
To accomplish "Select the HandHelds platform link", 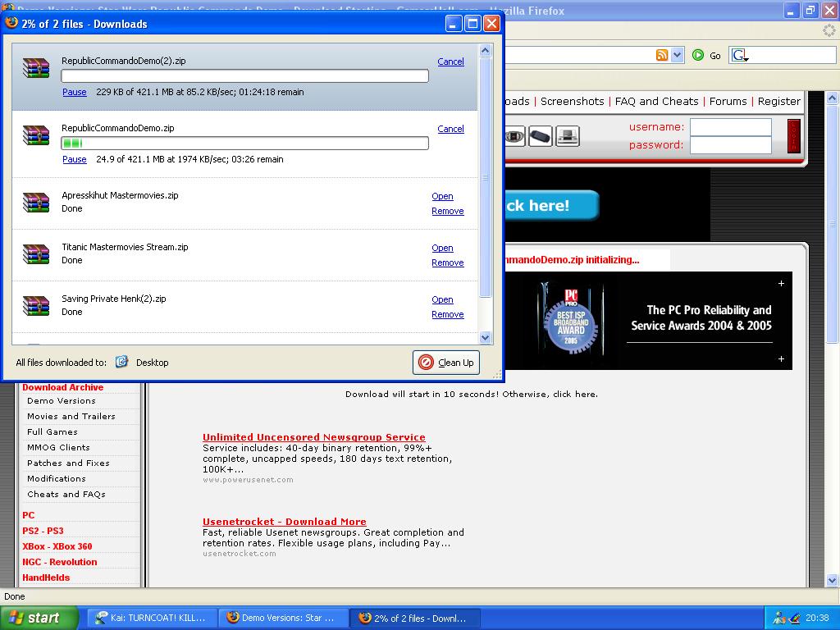I will tap(46, 577).
